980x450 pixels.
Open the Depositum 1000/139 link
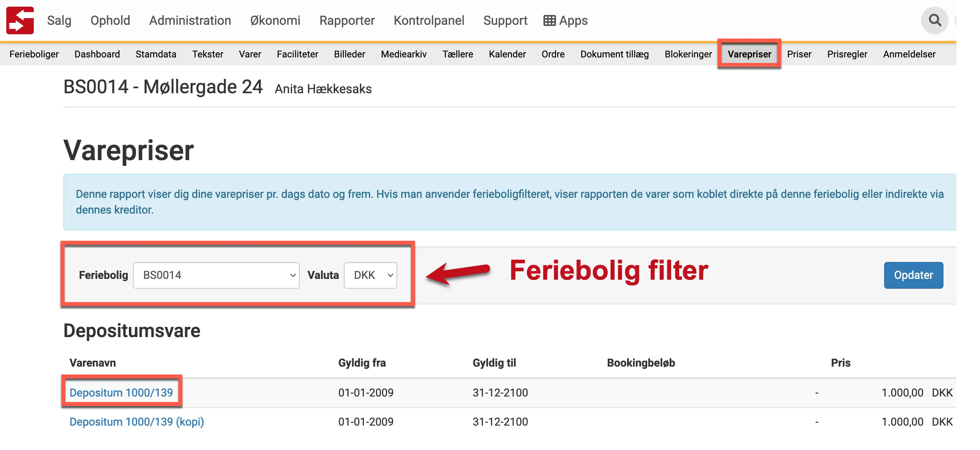click(x=121, y=392)
